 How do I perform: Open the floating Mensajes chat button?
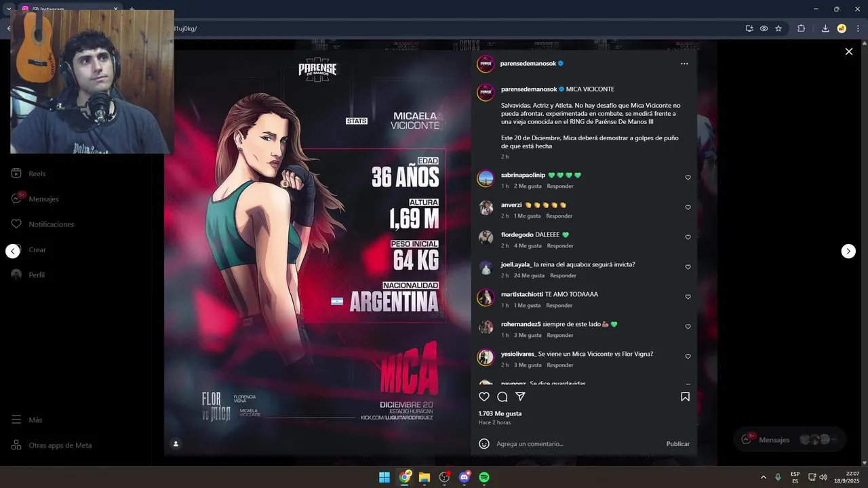coord(790,439)
